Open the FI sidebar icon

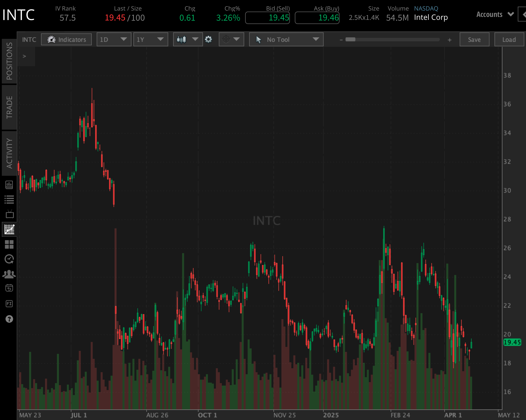tap(9, 303)
